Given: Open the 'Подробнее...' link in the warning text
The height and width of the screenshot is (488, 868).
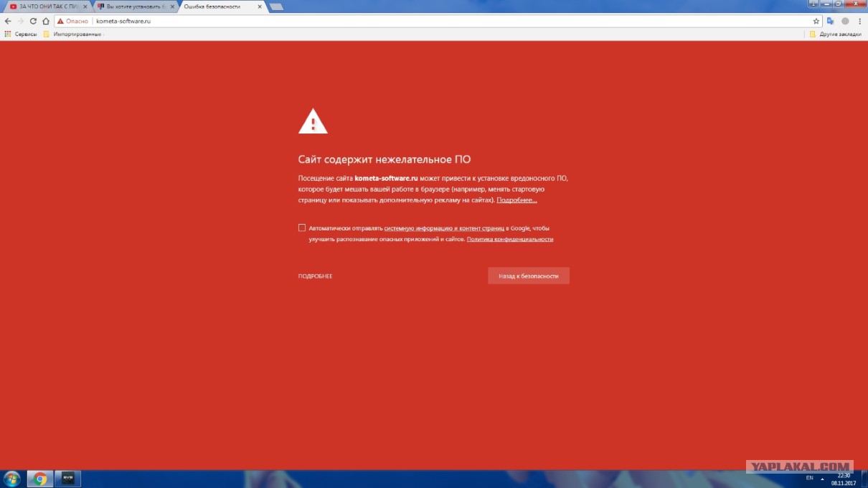Looking at the screenshot, I should tap(516, 200).
